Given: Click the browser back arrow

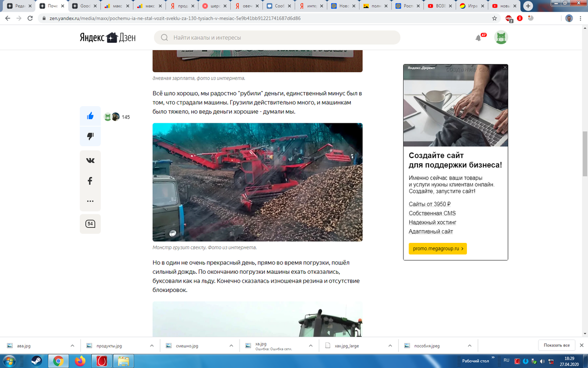Looking at the screenshot, I should pos(7,18).
